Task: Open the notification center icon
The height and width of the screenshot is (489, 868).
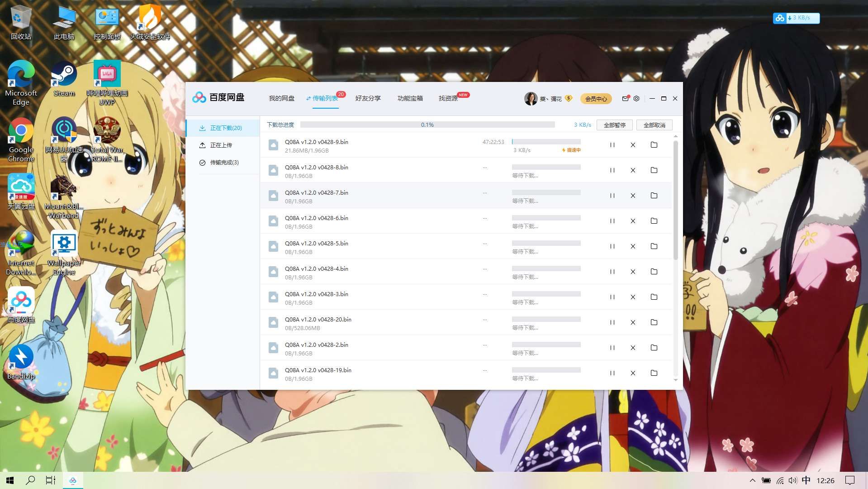Action: coord(850,480)
